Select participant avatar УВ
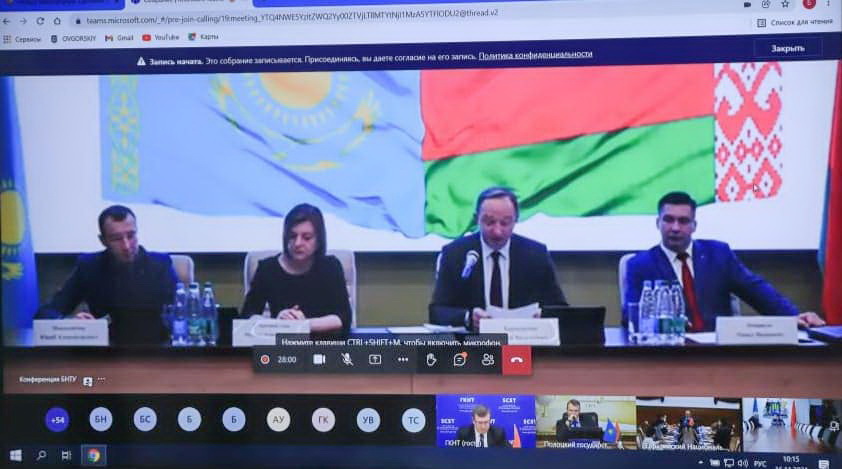Screen dimensions: 842x469 click(368, 420)
